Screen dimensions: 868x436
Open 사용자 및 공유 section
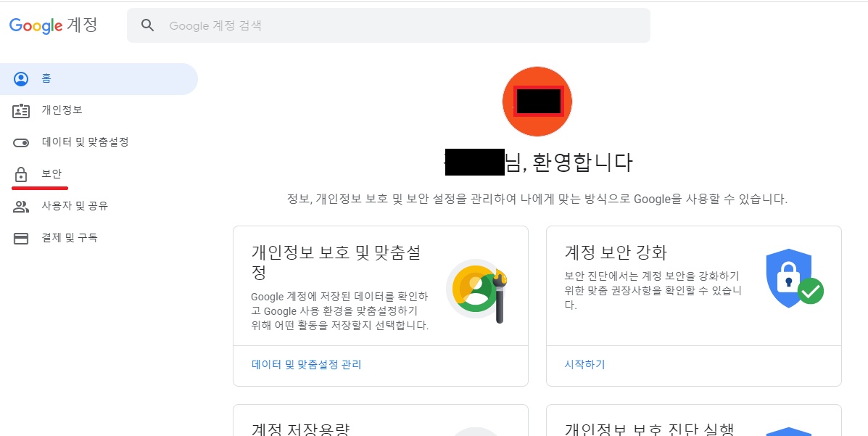tap(75, 206)
